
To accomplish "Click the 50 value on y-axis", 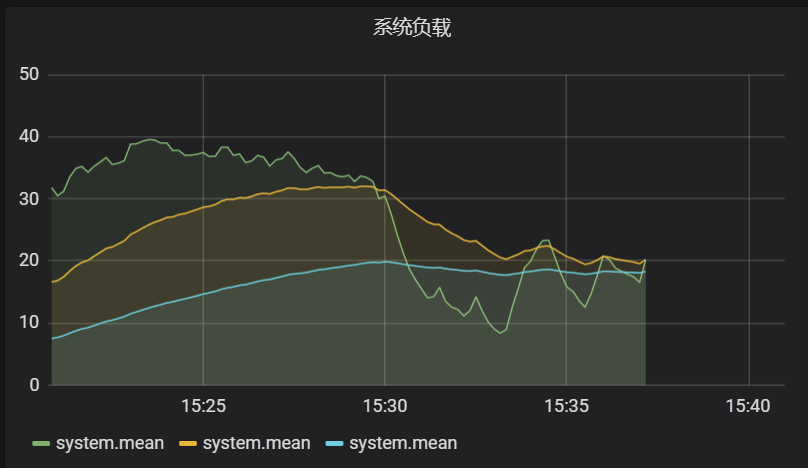I will (29, 75).
